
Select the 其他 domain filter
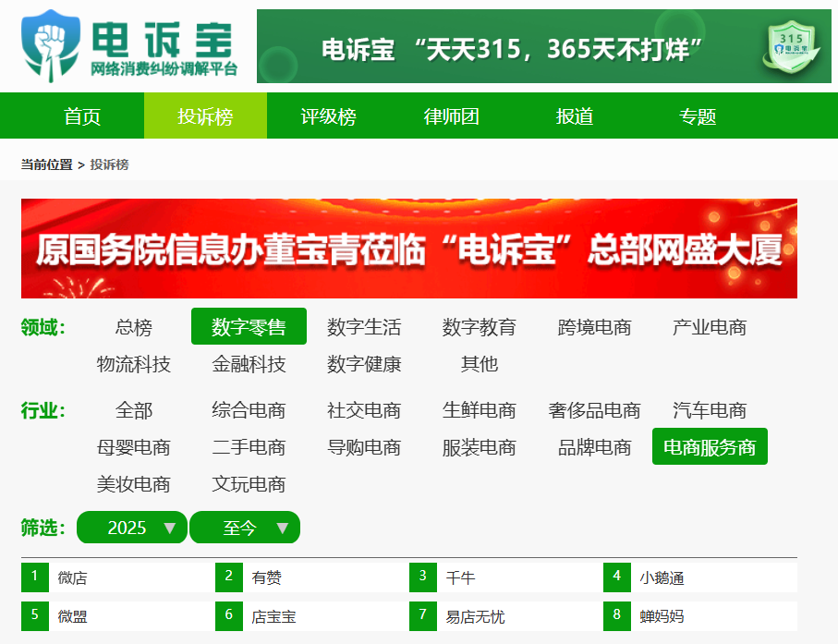(480, 364)
